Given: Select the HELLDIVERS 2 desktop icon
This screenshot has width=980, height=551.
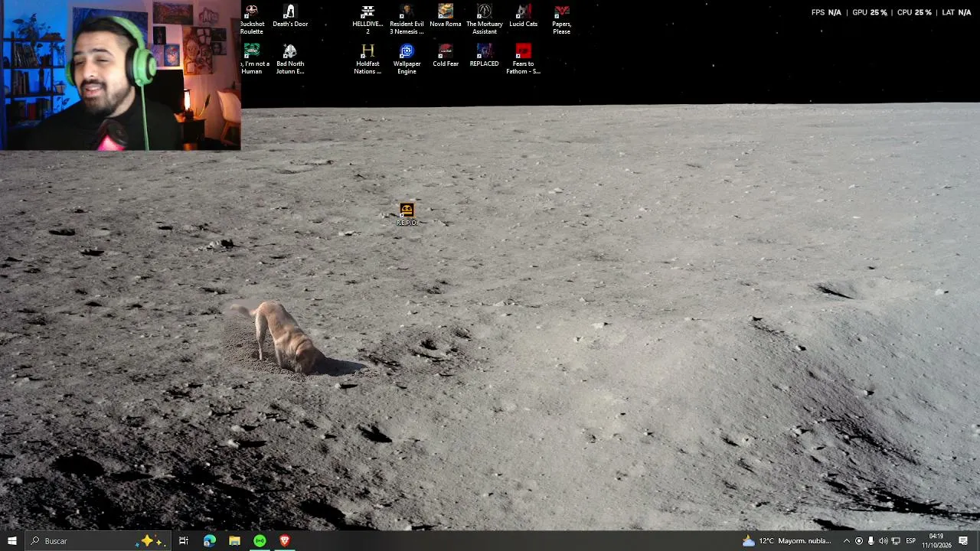Looking at the screenshot, I should pyautogui.click(x=367, y=19).
